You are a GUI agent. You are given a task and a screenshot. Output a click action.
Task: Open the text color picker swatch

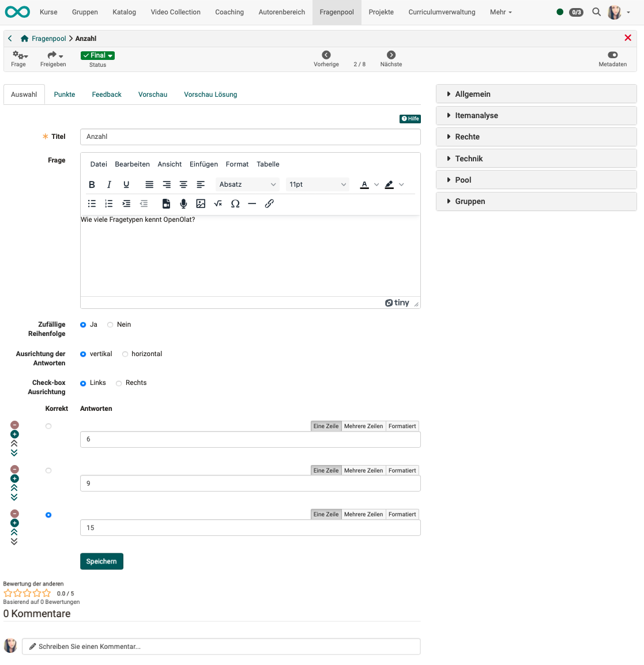click(x=364, y=184)
